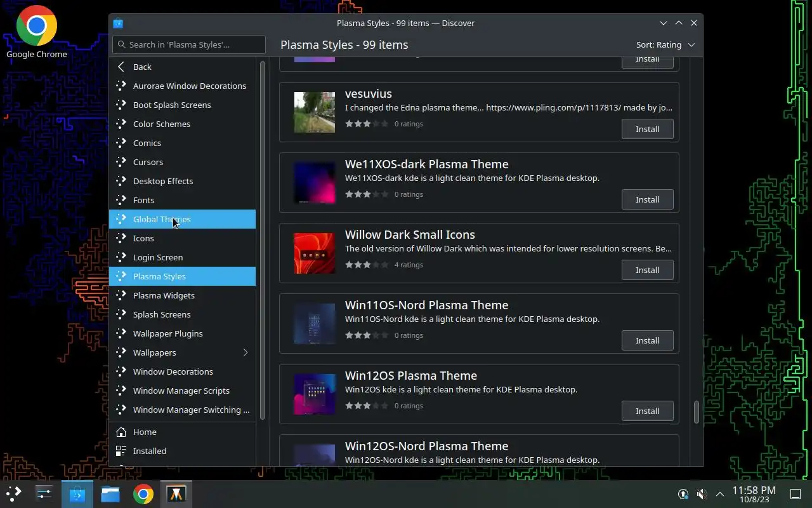Click the Konsole-style taskbar app icon
Viewport: 812px width, 508px height.
coord(176,493)
